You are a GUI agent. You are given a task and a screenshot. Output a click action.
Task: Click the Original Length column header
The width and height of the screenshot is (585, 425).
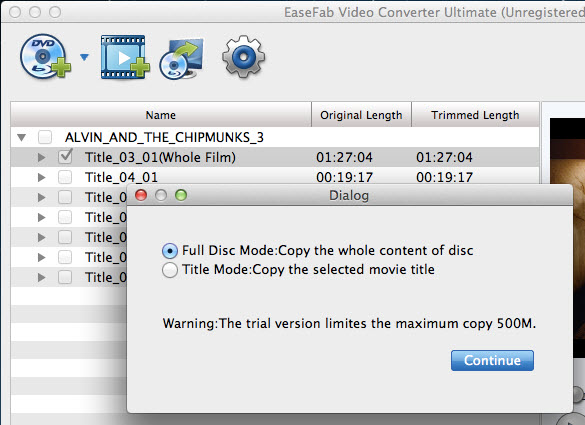[361, 115]
